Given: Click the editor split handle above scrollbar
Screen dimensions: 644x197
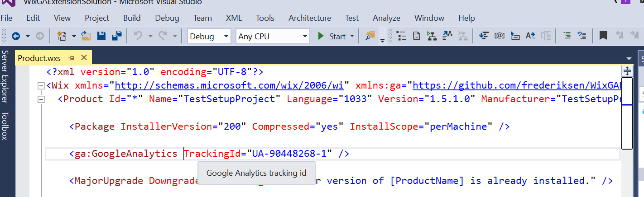Looking at the screenshot, I should [x=627, y=71].
